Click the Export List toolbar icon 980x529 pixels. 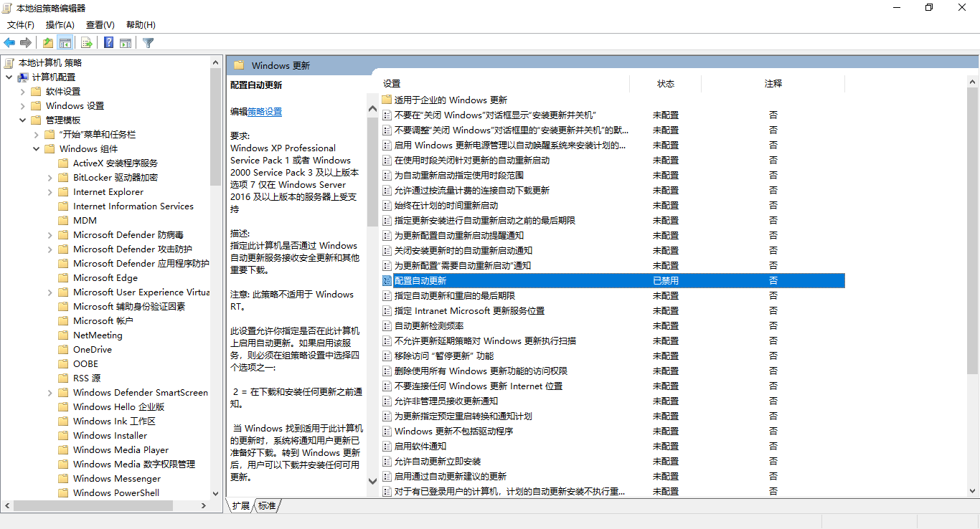point(86,43)
